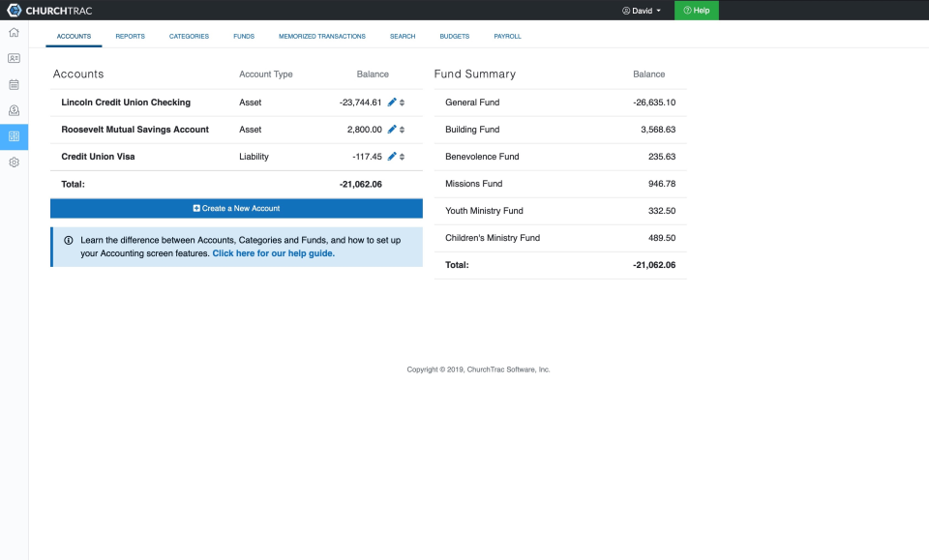Image resolution: width=929 pixels, height=560 pixels.
Task: Open the Memorized Transactions tab
Action: (322, 36)
